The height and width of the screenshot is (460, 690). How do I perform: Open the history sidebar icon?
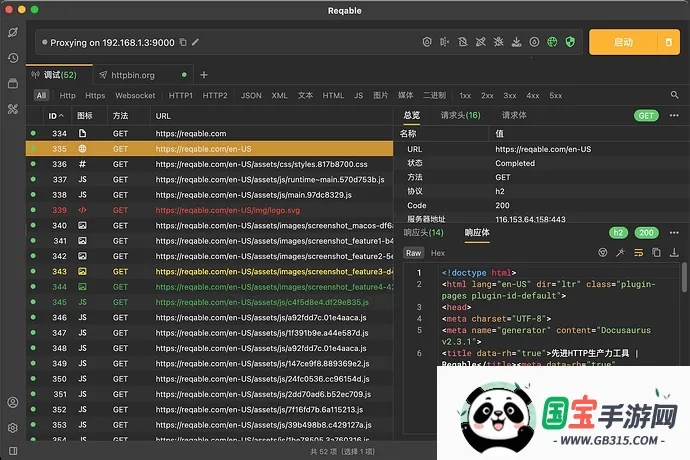[x=13, y=58]
